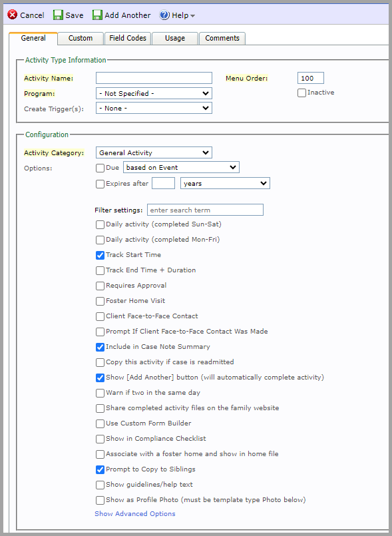The height and width of the screenshot is (536, 392).
Task: Click the Help question mark icon
Action: [164, 15]
